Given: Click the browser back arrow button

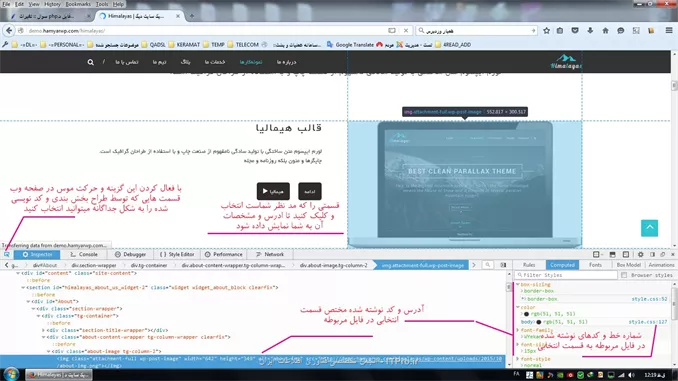Looking at the screenshot, I should click(9, 31).
